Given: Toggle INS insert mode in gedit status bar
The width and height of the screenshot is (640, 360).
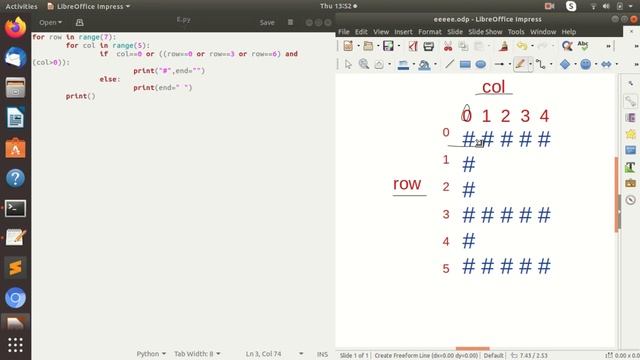Looking at the screenshot, I should click(322, 354).
